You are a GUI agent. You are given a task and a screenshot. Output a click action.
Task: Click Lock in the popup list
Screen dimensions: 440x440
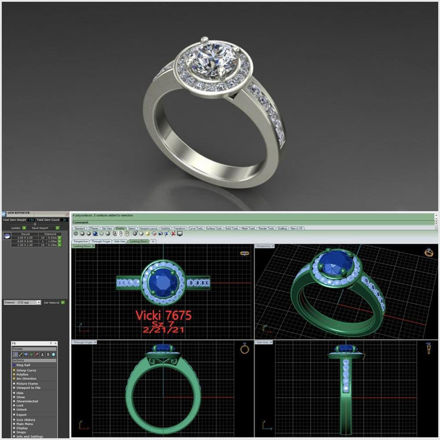(20, 405)
